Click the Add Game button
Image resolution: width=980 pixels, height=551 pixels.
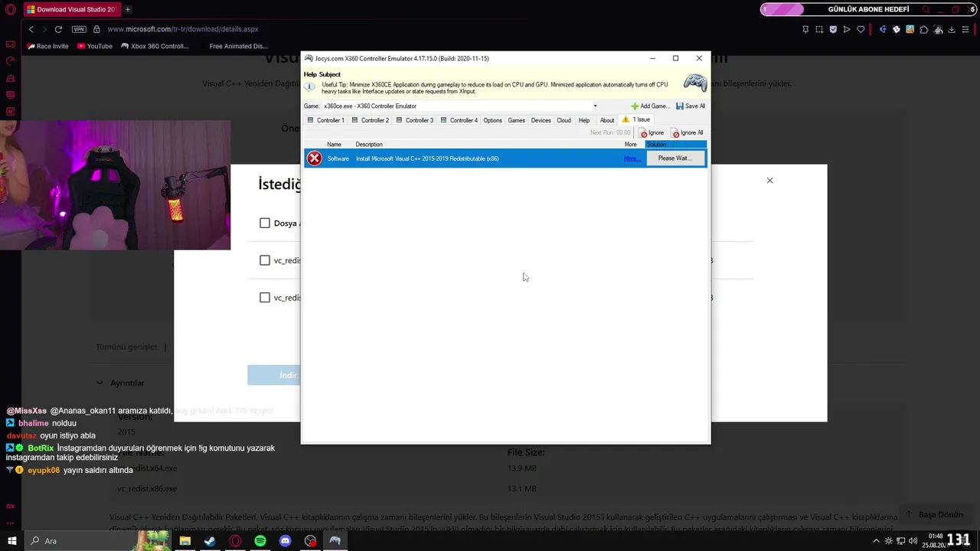[x=650, y=106]
